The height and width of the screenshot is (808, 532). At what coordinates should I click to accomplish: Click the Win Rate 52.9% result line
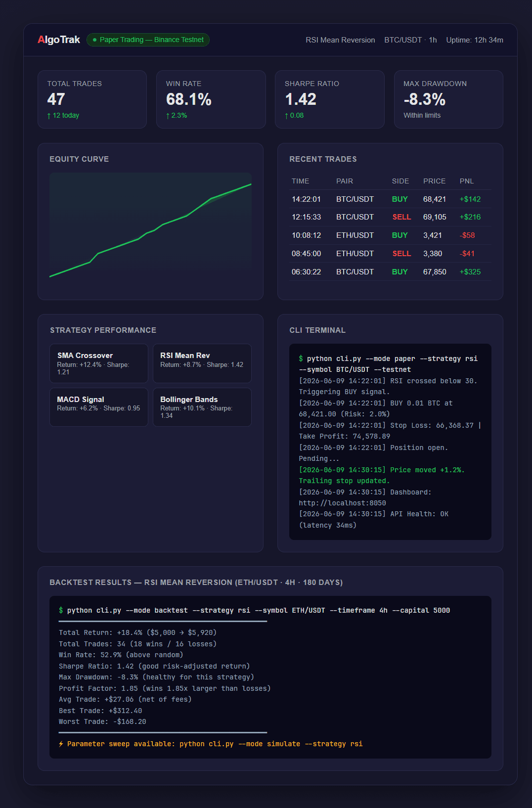click(121, 655)
